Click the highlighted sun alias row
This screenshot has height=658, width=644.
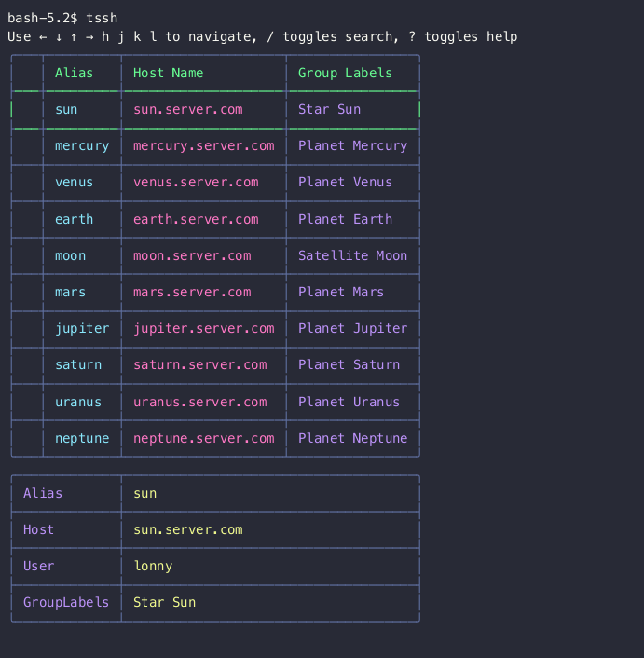[x=66, y=109]
